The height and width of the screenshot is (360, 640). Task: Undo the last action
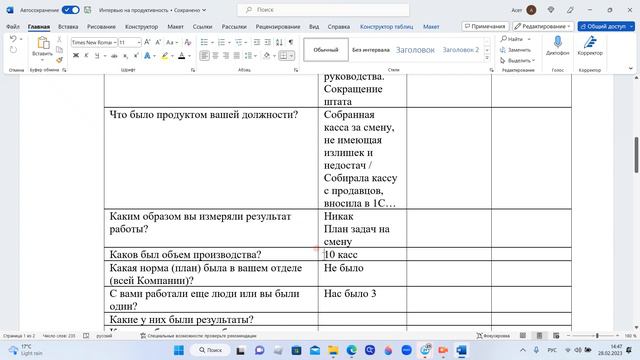pos(13,39)
